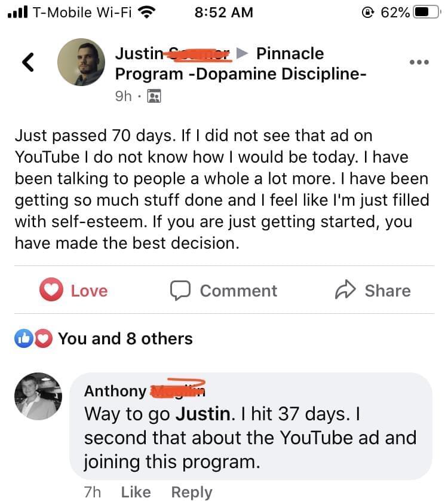Tap Justin's profile picture
This screenshot has height=501, width=448.
point(80,62)
